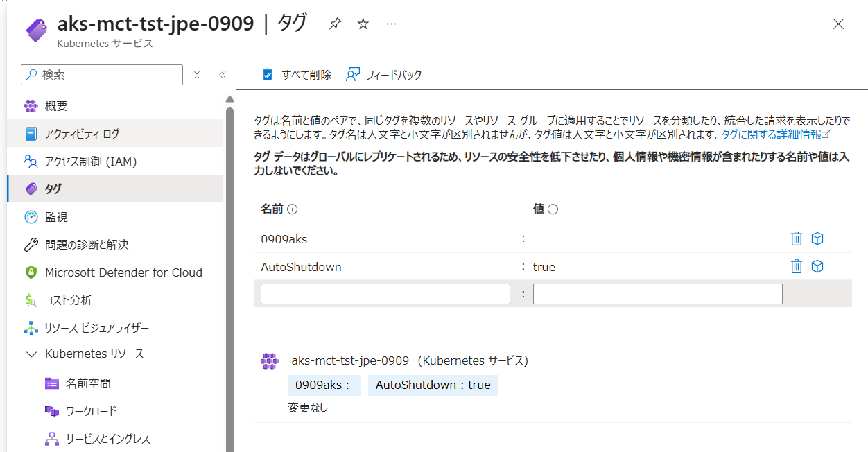Click aks-mct-tst-jpe-0909 (Kubernetes サービス) resource text
The image size is (868, 452).
(x=410, y=360)
